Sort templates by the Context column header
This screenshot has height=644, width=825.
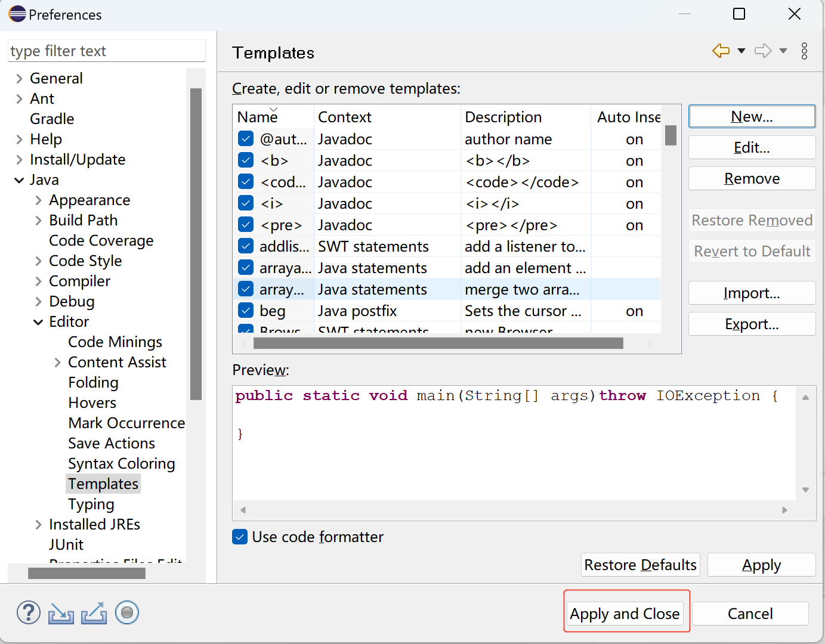click(387, 117)
